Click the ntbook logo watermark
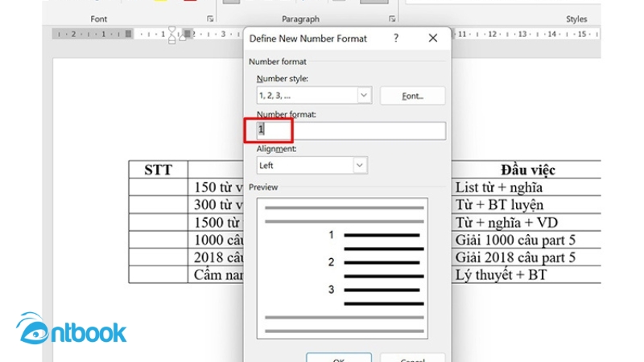The height and width of the screenshot is (362, 644). pos(71,331)
